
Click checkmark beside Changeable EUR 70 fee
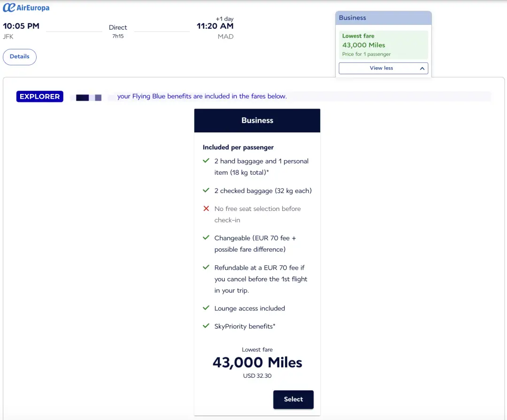(x=206, y=238)
